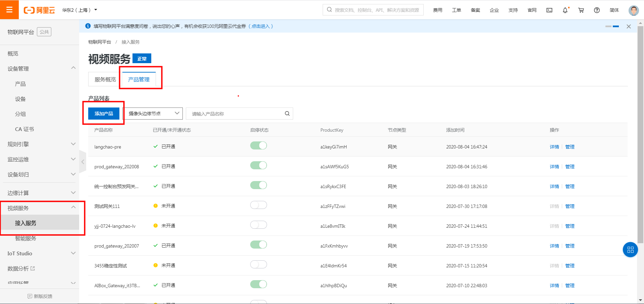Click the top documentation search box
This screenshot has height=304, width=644.
pyautogui.click(x=373, y=10)
